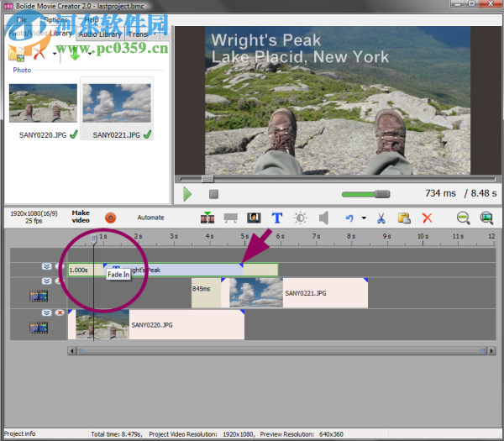This screenshot has height=441, width=504.
Task: Switch to the Audio Library tab
Action: tap(100, 34)
